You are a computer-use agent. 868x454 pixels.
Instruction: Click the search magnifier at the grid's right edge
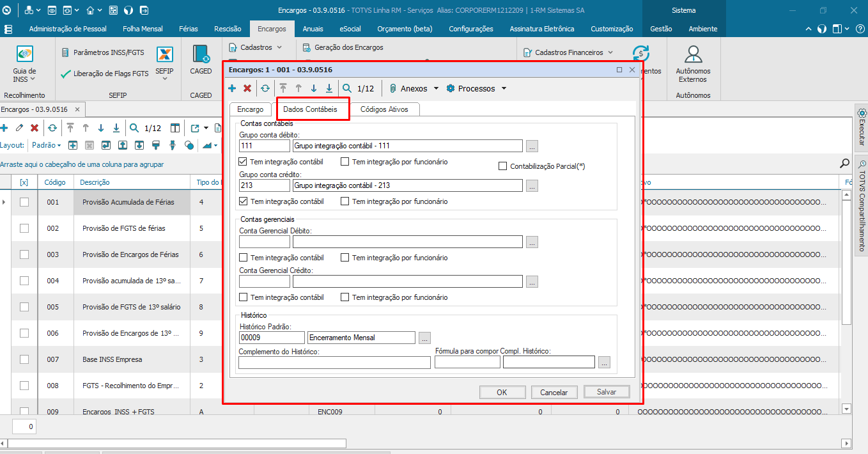pos(844,164)
